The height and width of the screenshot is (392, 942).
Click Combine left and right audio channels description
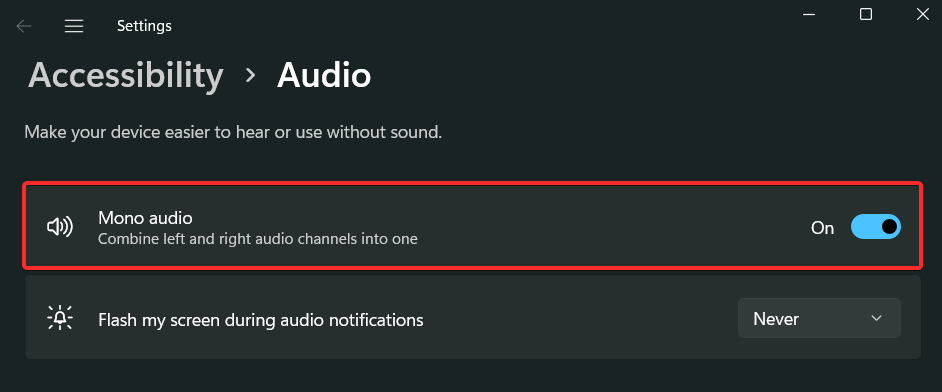pos(258,239)
